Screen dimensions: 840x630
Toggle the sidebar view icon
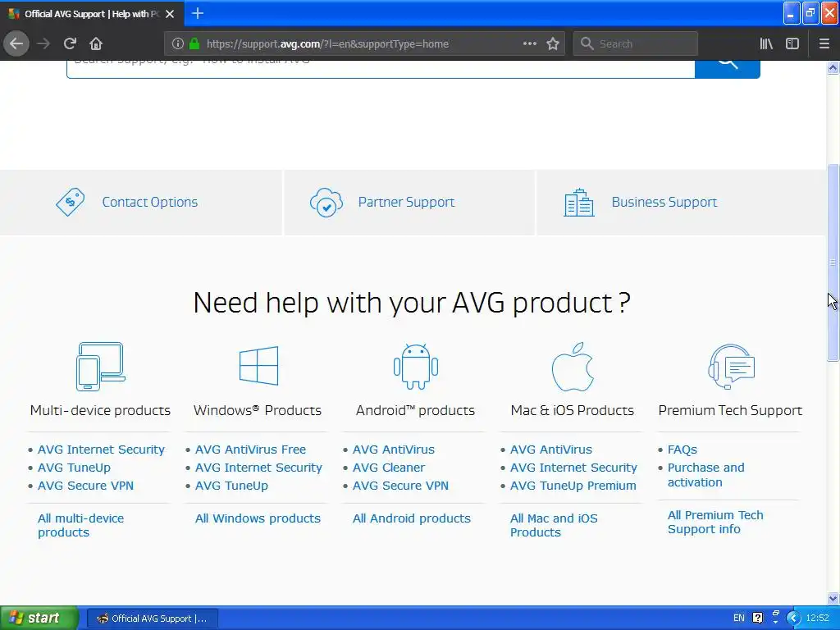[792, 43]
